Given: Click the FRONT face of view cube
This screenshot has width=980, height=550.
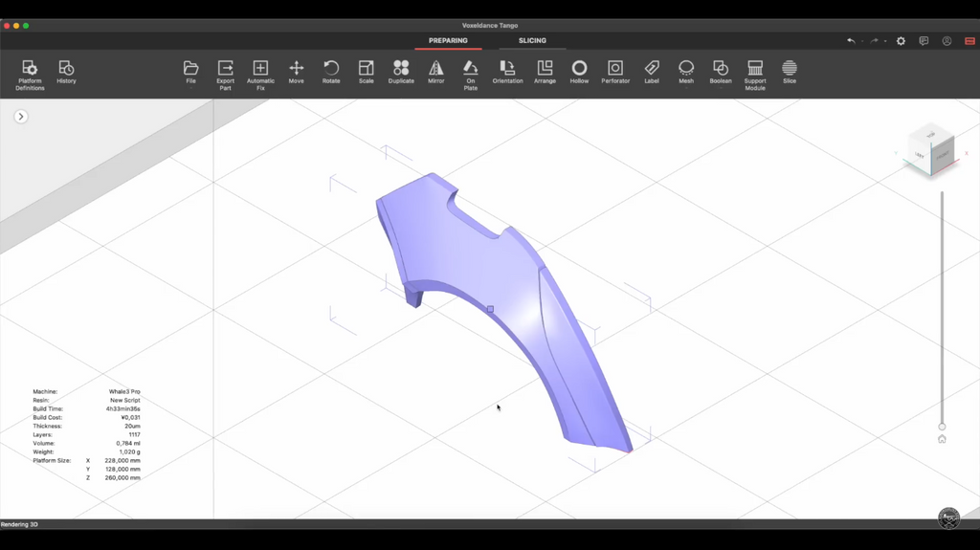Looking at the screenshot, I should coord(943,155).
